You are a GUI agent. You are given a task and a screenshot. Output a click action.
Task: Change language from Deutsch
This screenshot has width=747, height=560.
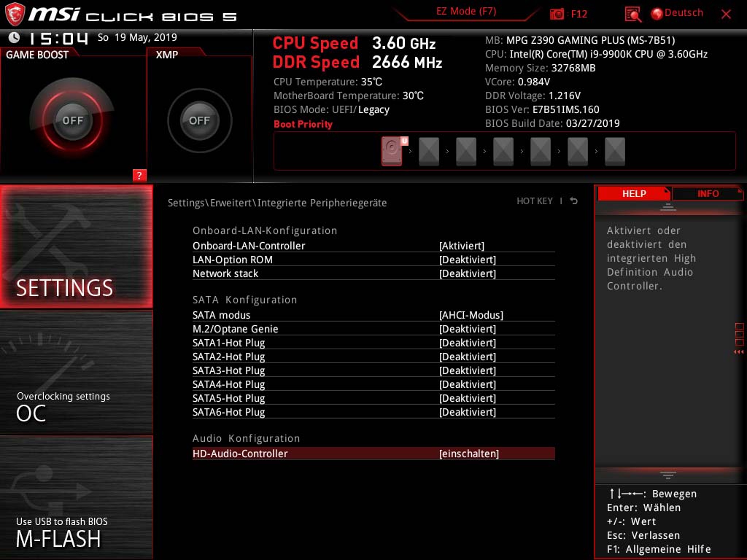click(683, 13)
